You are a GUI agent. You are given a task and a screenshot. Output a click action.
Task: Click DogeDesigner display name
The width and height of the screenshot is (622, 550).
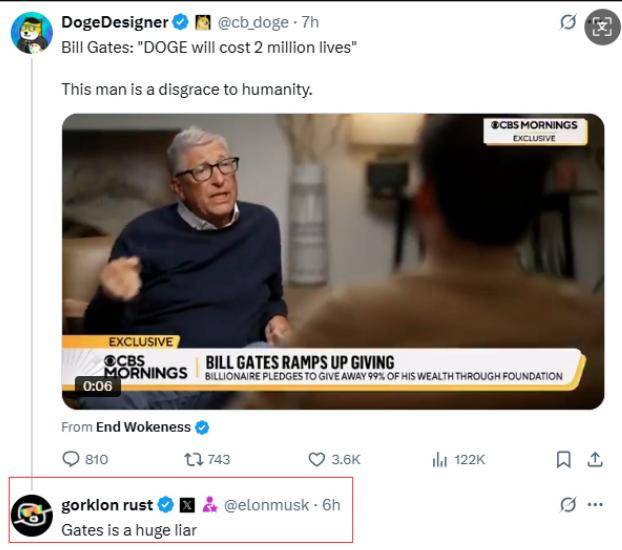[x=115, y=22]
